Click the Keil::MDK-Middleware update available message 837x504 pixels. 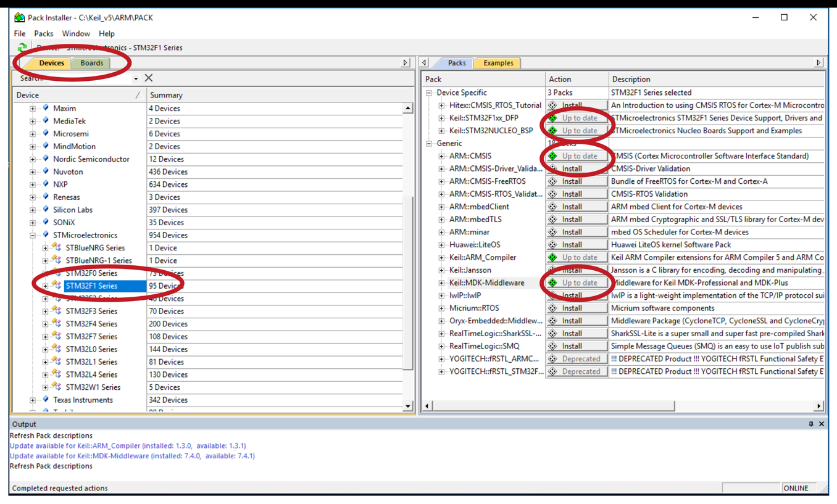click(132, 456)
